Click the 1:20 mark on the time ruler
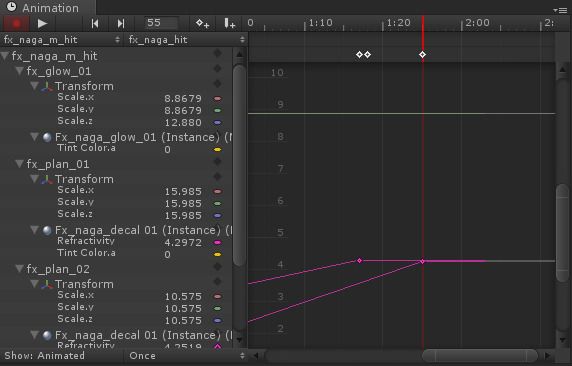572x366 pixels. pyautogui.click(x=398, y=23)
